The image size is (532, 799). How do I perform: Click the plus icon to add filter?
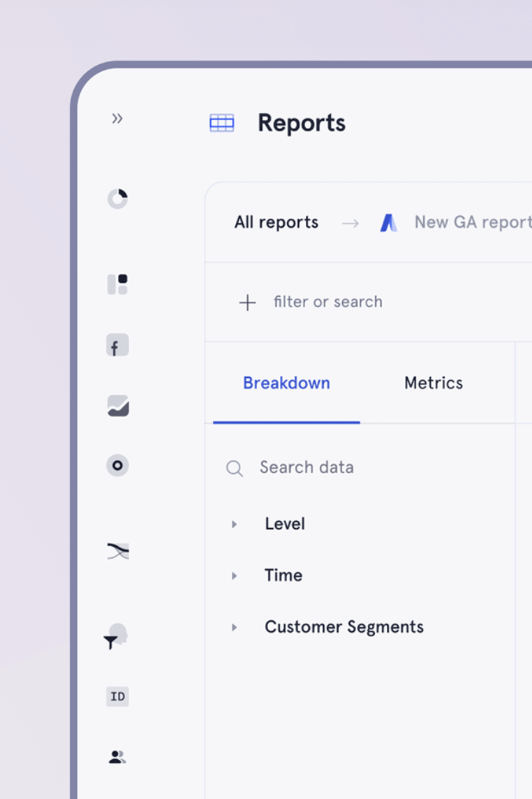(x=247, y=302)
